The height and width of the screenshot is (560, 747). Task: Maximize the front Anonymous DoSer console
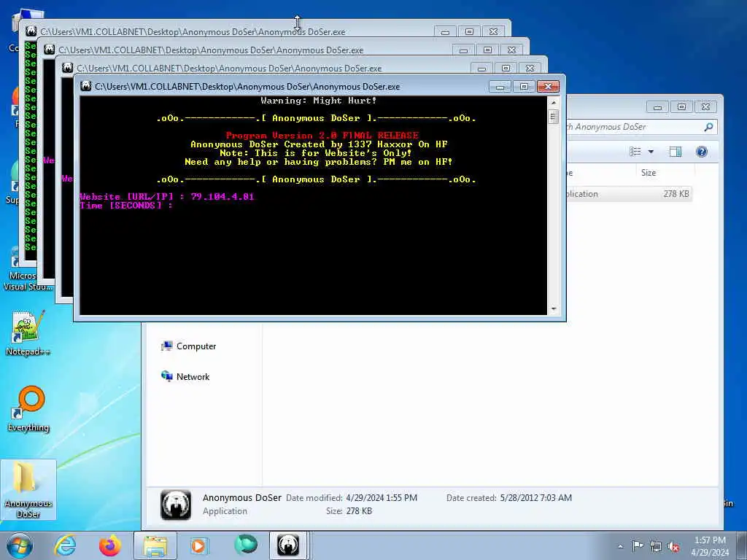[524, 86]
